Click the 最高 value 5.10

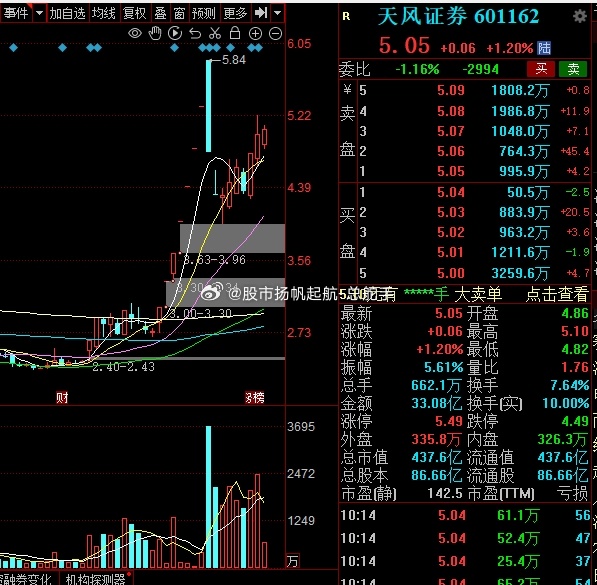pyautogui.click(x=575, y=331)
